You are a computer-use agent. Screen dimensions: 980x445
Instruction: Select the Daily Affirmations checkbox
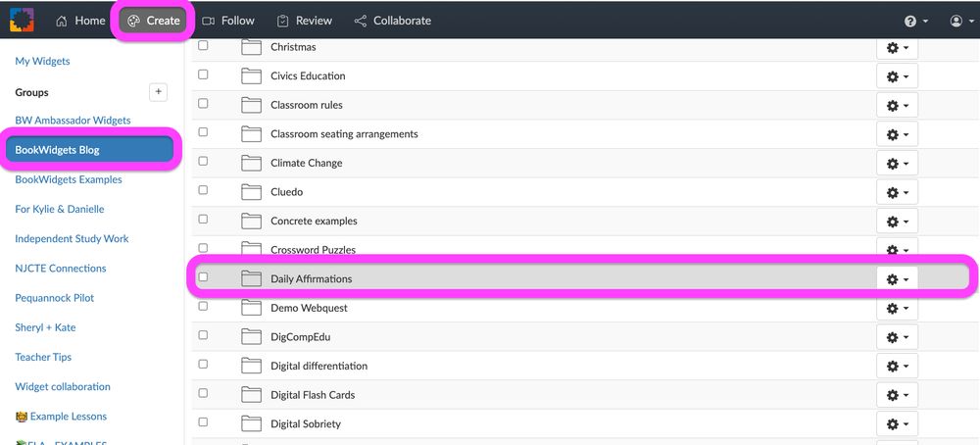[203, 276]
